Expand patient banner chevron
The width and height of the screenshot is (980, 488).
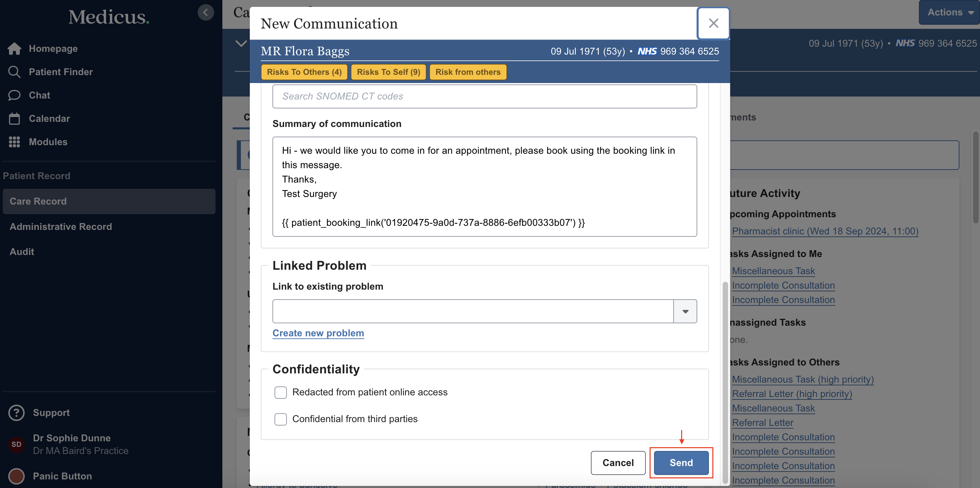241,43
